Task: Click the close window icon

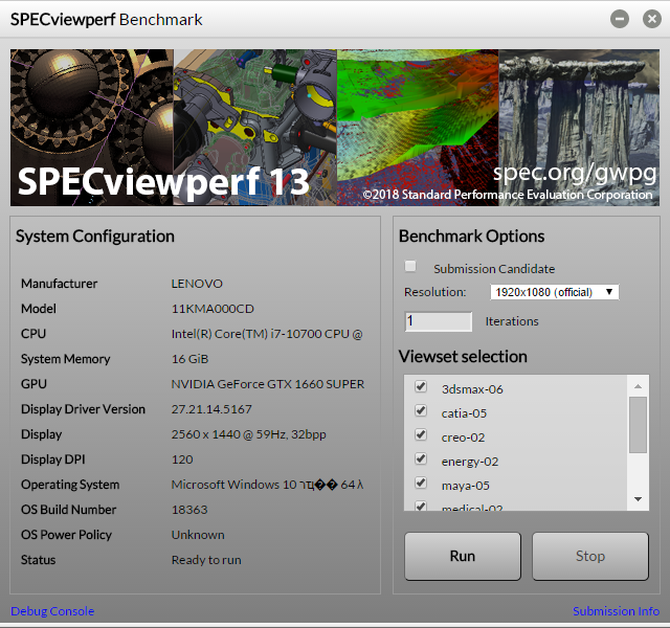Action: (647, 19)
